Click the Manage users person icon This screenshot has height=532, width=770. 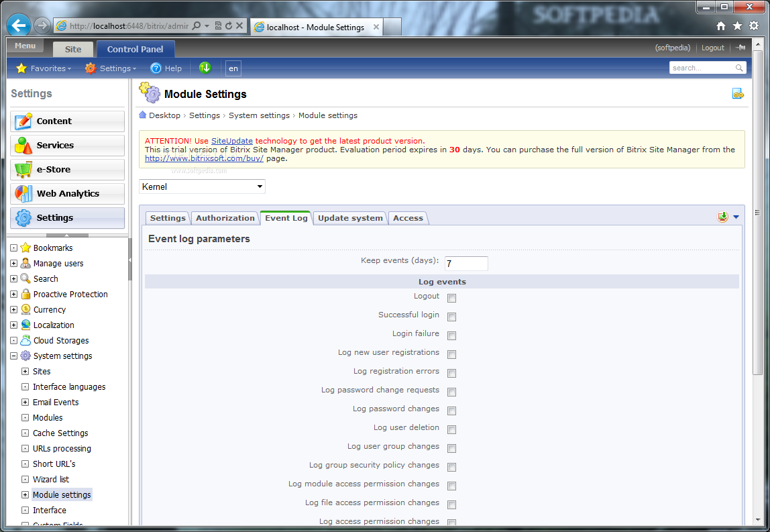pyautogui.click(x=25, y=263)
